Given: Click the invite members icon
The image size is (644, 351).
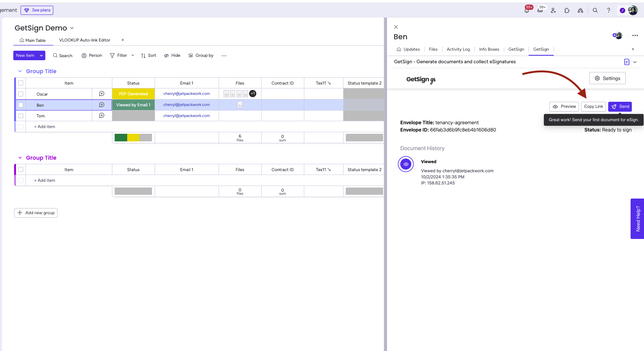Looking at the screenshot, I should coord(553,10).
